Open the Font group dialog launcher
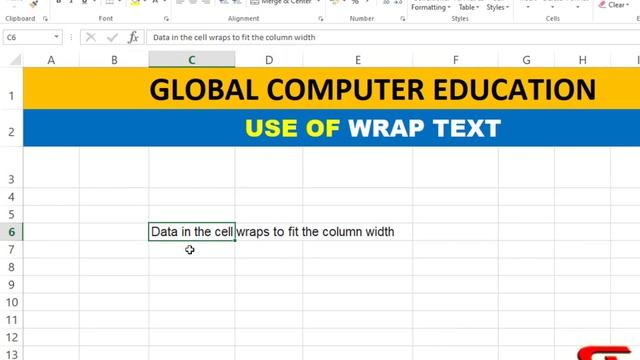 pyautogui.click(x=166, y=19)
